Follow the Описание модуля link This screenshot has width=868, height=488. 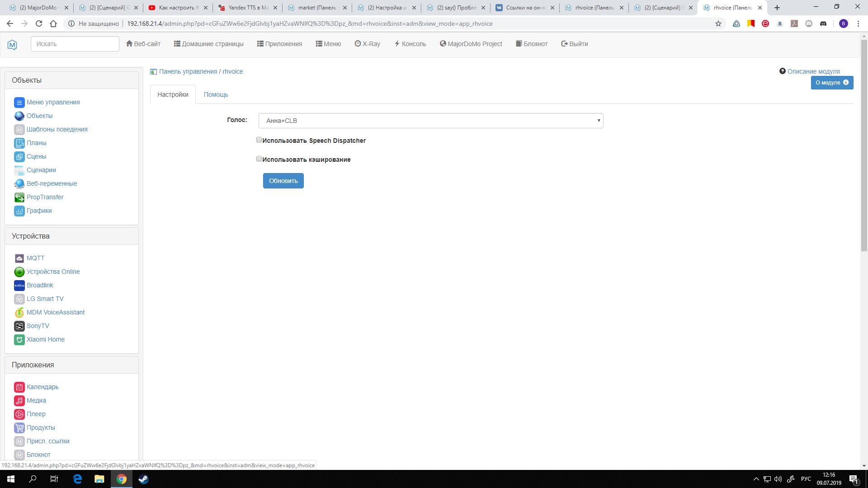pyautogui.click(x=813, y=71)
